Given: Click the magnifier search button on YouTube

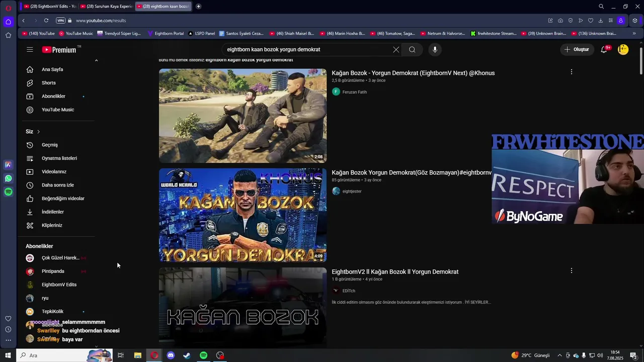Looking at the screenshot, I should [x=412, y=49].
